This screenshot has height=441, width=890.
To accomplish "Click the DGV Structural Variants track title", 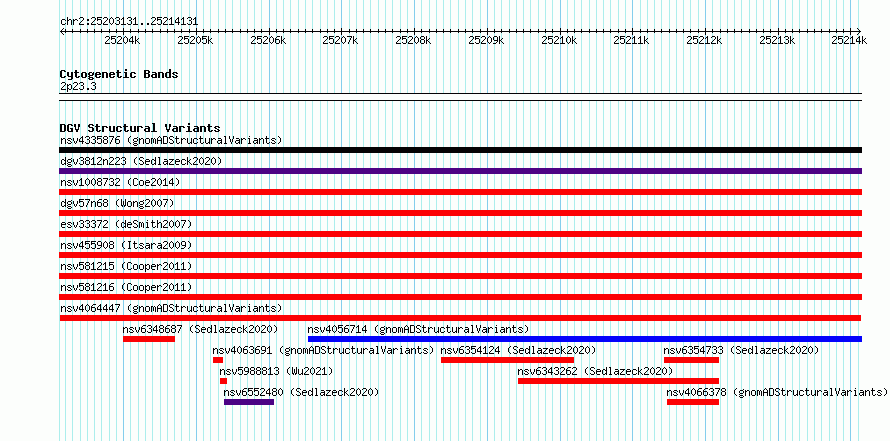I will [140, 128].
